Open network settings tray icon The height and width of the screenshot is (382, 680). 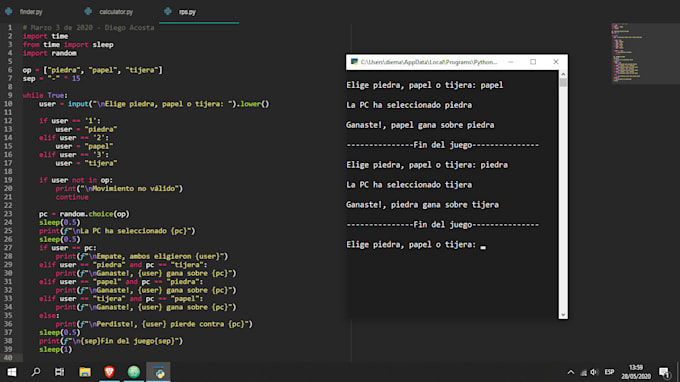tap(584, 372)
